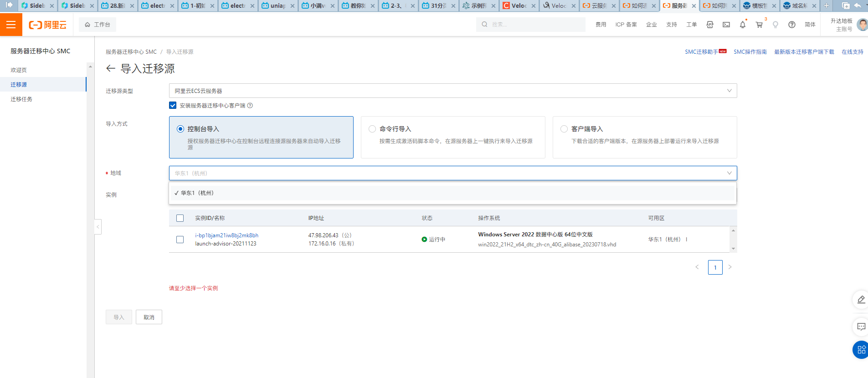Viewport: 868px width, 378px height.
Task: Click the help icon beside 安装服务器迁移中心客户端
Action: 250,106
